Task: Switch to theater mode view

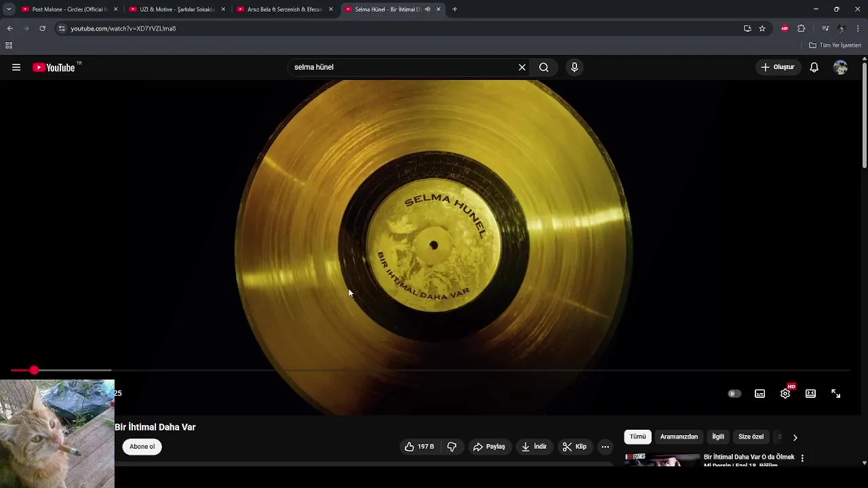Action: [x=810, y=394]
